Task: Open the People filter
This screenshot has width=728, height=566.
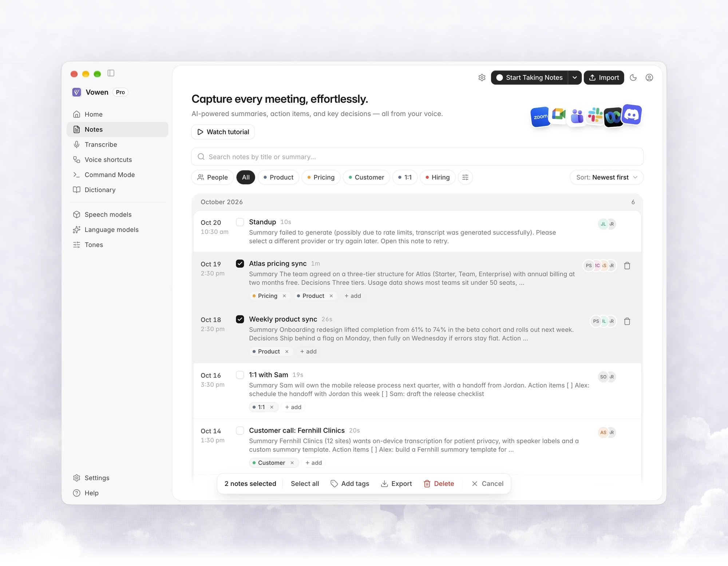Action: (213, 177)
